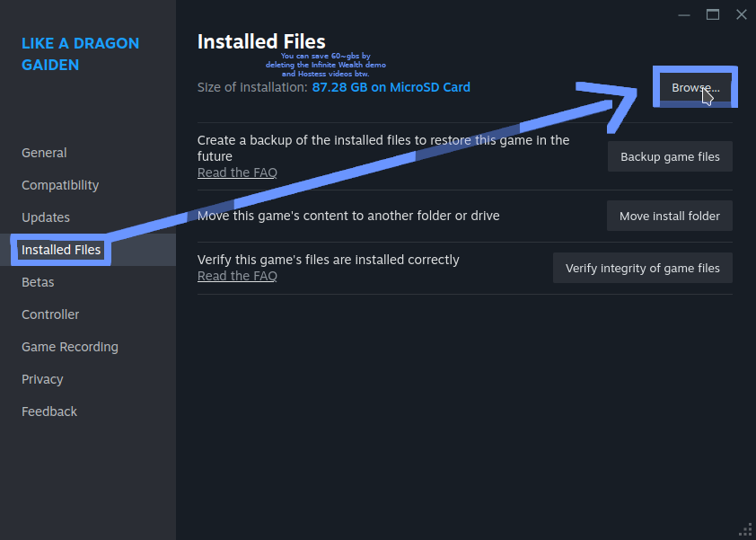Click the window resize grip in corner
The height and width of the screenshot is (540, 756).
(746, 530)
